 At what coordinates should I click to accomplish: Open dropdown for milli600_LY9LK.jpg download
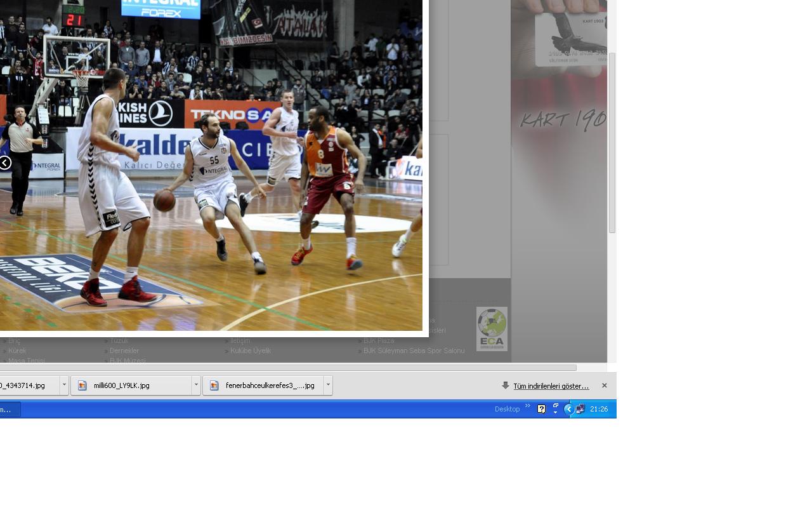click(196, 385)
